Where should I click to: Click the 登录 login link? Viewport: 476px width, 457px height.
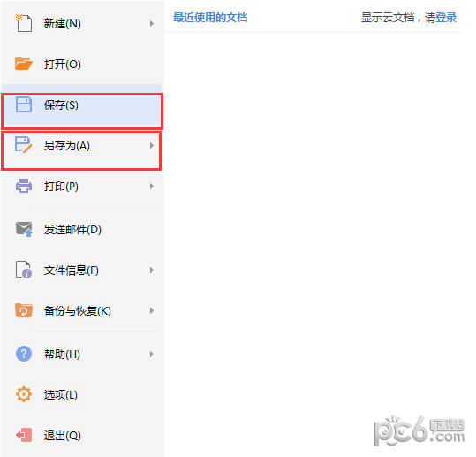click(446, 18)
